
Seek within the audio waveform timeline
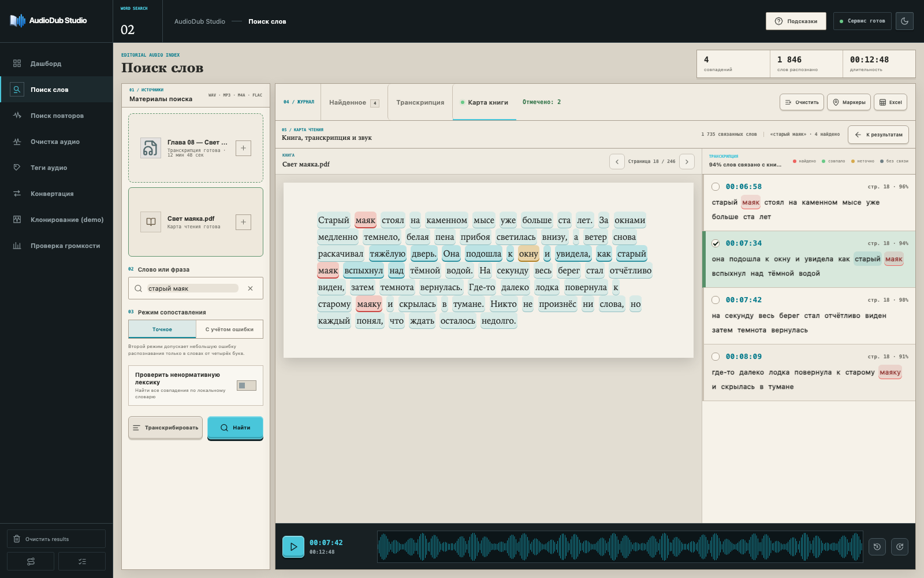pos(620,546)
